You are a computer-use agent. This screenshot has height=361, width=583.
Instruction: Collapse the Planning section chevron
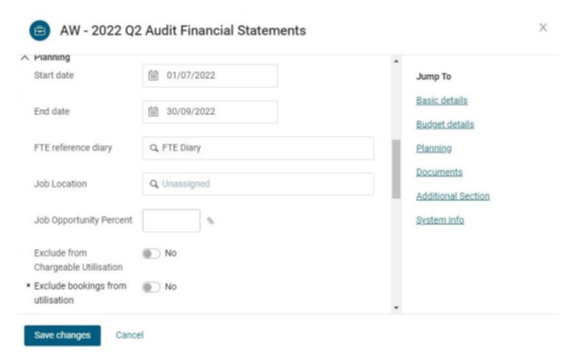point(25,58)
